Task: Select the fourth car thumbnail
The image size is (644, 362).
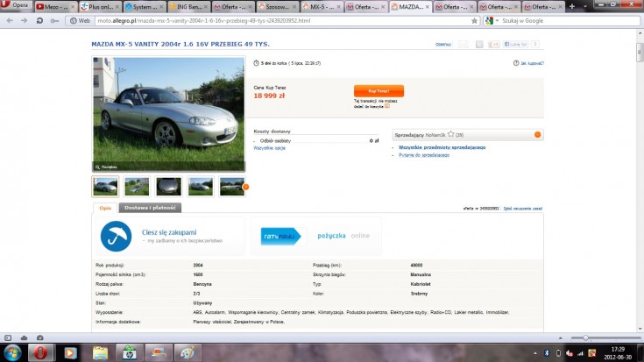Action: (x=201, y=187)
